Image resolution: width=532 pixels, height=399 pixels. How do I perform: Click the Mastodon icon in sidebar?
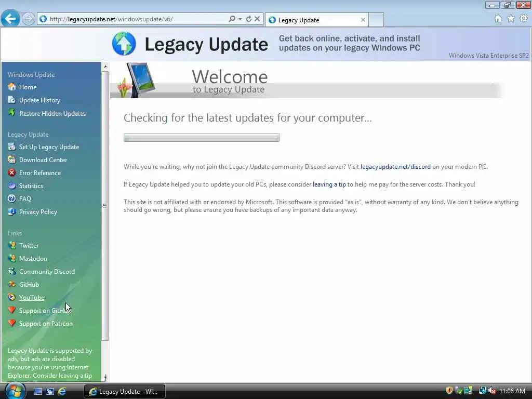click(x=12, y=258)
